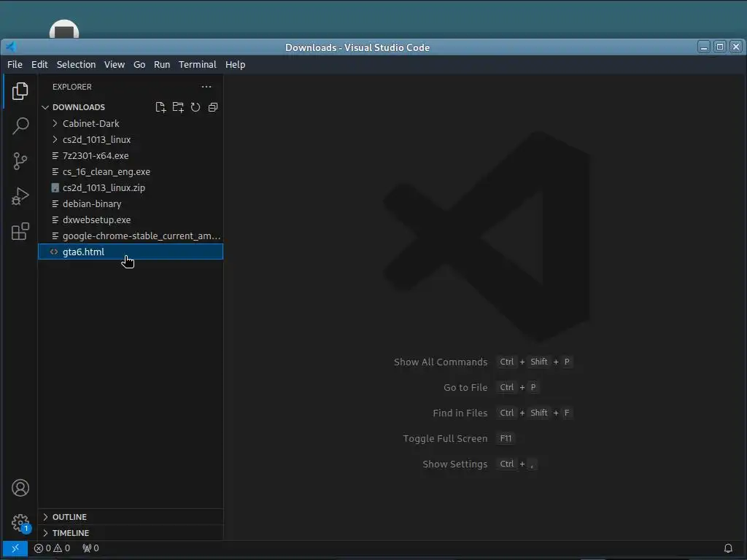Open the Edit menu

click(x=39, y=64)
